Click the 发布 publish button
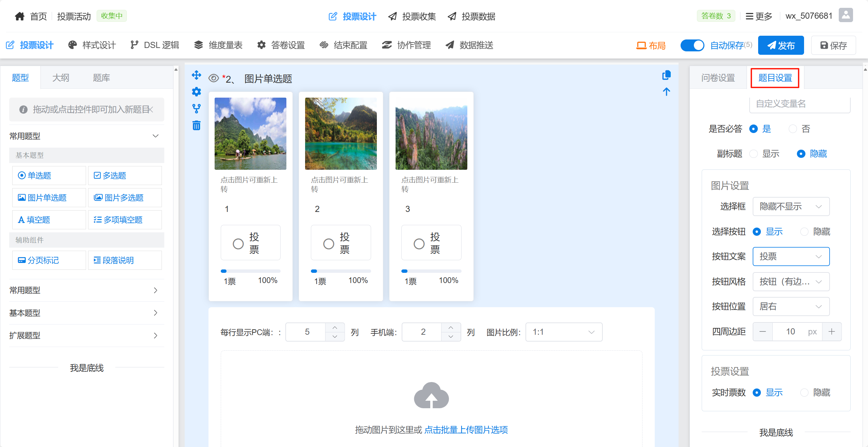The width and height of the screenshot is (868, 447). [781, 45]
